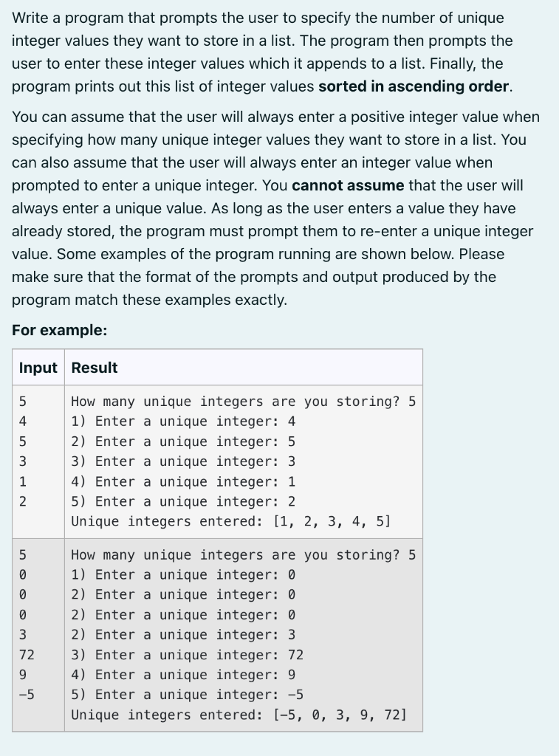Click '5) Enter a unique integer: -5' line
This screenshot has height=756, width=559.
tap(187, 694)
